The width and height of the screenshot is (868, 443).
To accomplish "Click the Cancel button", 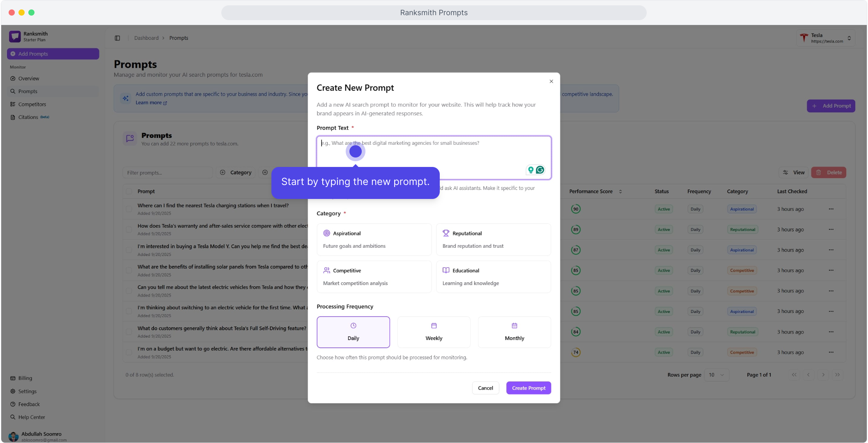I will point(485,388).
